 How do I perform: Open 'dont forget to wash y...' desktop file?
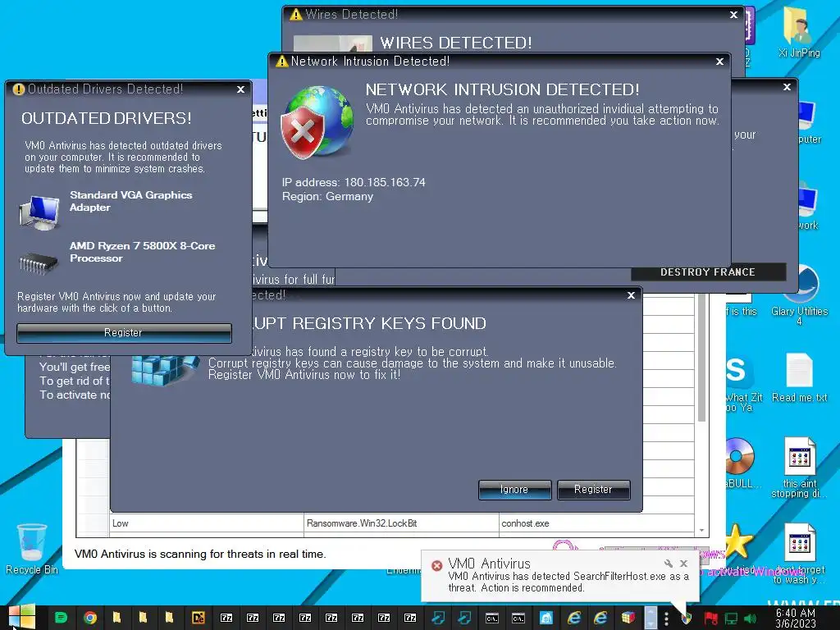coord(799,554)
